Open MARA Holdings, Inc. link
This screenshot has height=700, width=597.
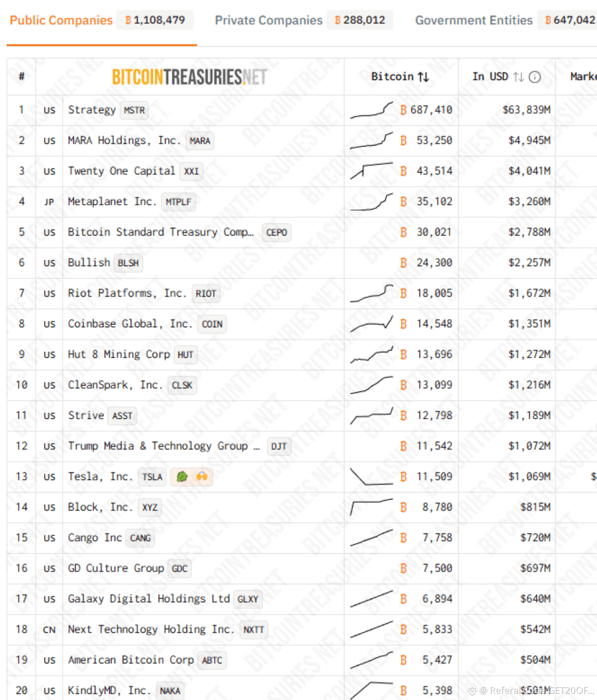(x=124, y=141)
